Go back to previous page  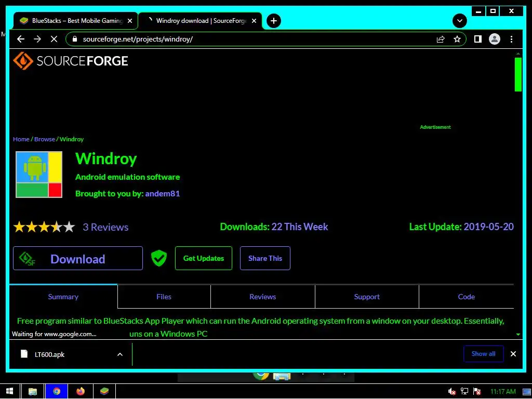21,39
